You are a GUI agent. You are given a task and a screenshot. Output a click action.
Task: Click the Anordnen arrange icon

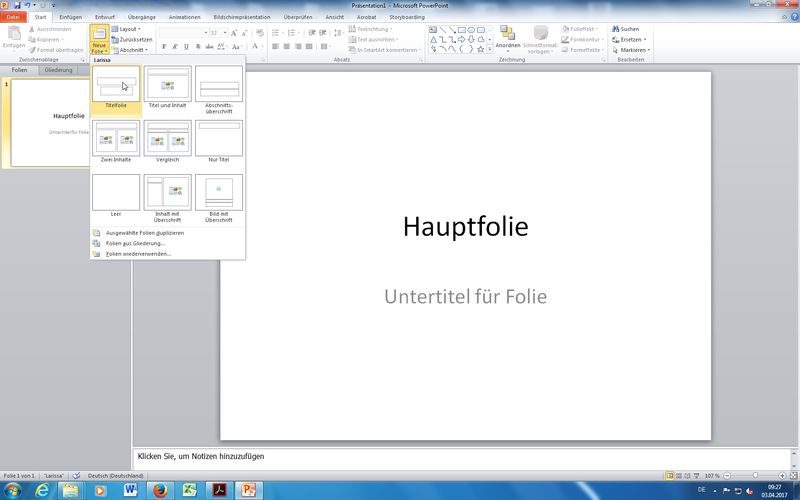coord(507,33)
